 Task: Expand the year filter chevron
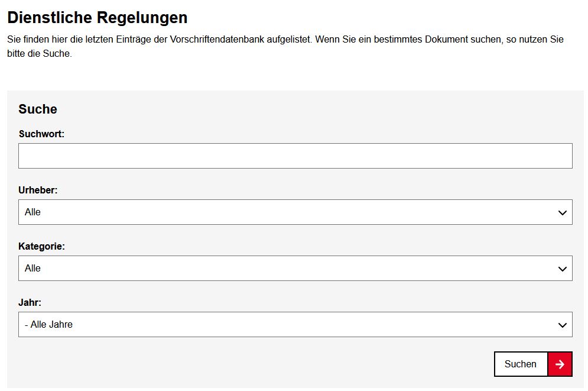(563, 324)
